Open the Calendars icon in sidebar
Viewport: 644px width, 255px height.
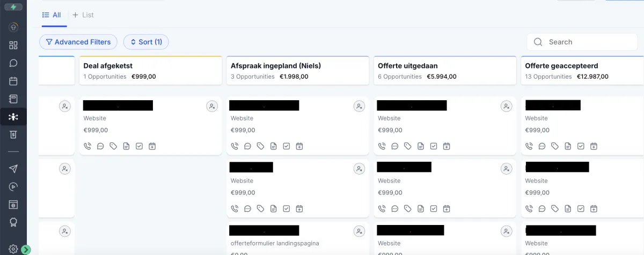click(13, 81)
